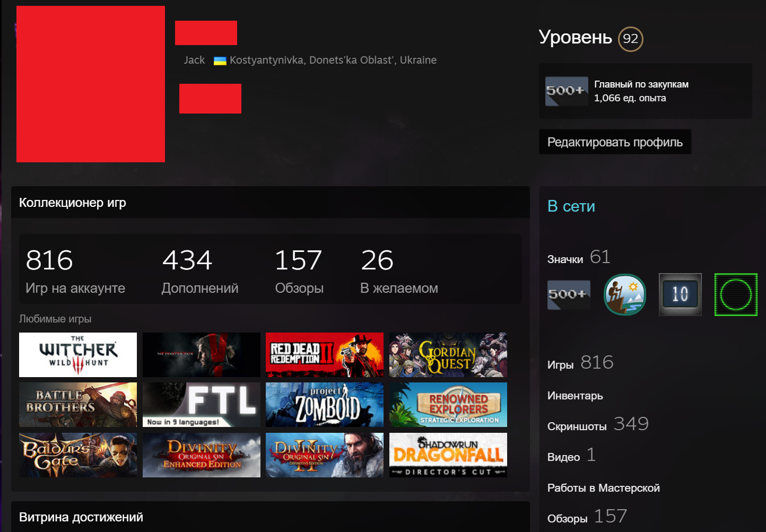Image resolution: width=766 pixels, height=532 pixels.
Task: Open Baldur's Gate game tile
Action: tap(78, 455)
